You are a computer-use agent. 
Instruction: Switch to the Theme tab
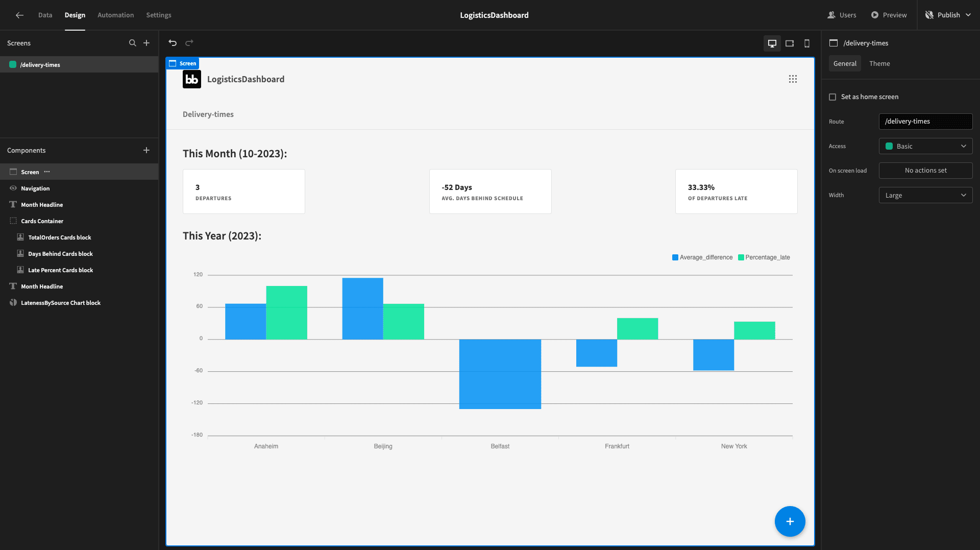879,63
